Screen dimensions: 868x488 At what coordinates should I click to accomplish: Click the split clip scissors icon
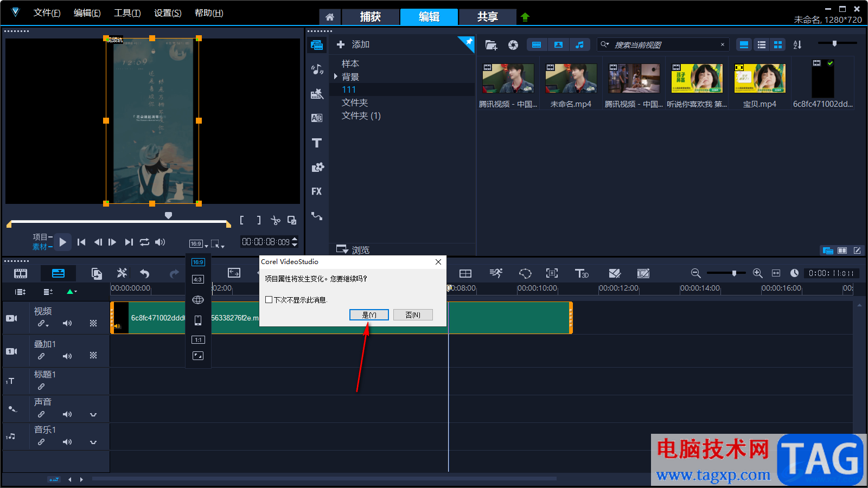[276, 220]
